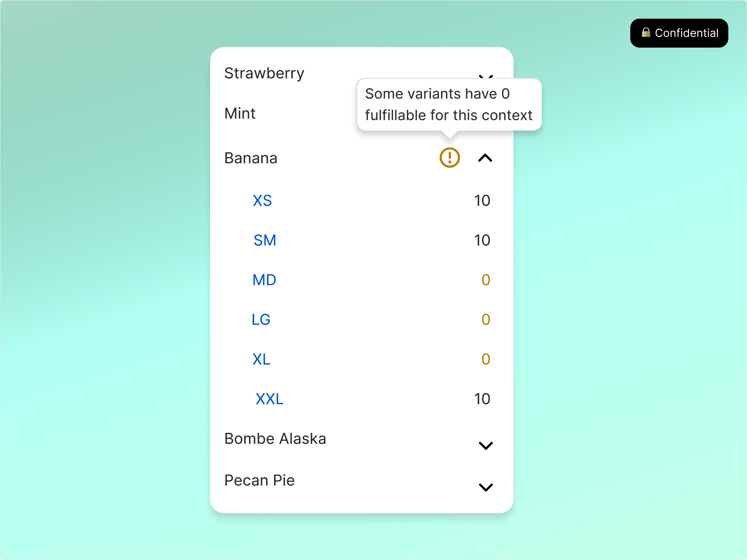Viewport: 747px width, 560px height.
Task: Click the expand chevron beside Bombe Alaska
Action: point(486,446)
